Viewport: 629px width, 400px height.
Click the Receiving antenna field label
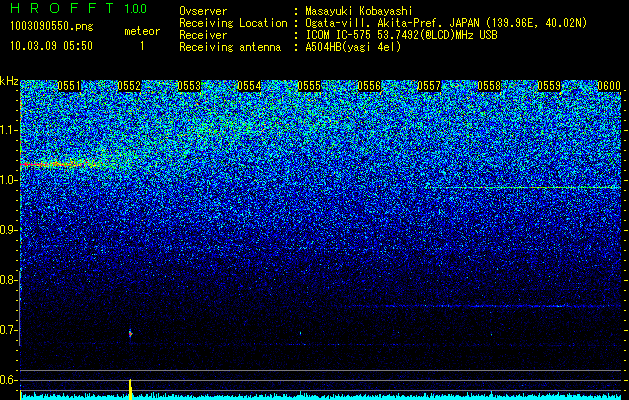point(230,47)
